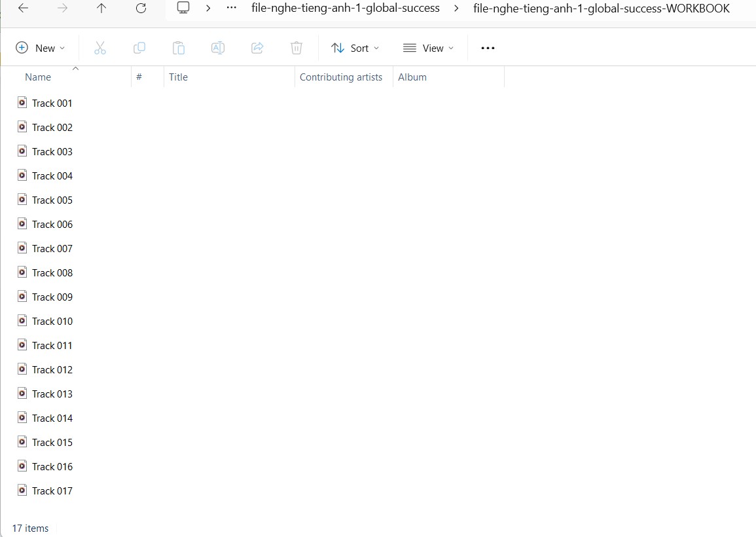Click the music file icon beside Track 001
The height and width of the screenshot is (537, 756).
pyautogui.click(x=22, y=103)
